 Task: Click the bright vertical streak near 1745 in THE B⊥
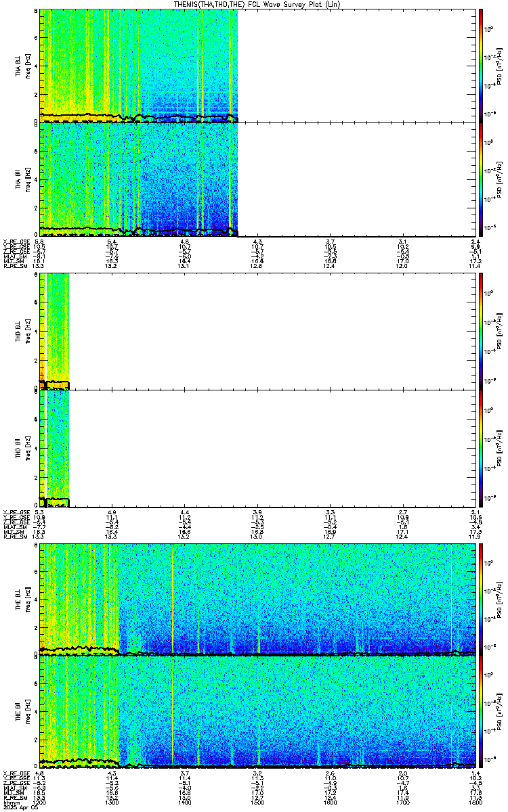(452, 598)
